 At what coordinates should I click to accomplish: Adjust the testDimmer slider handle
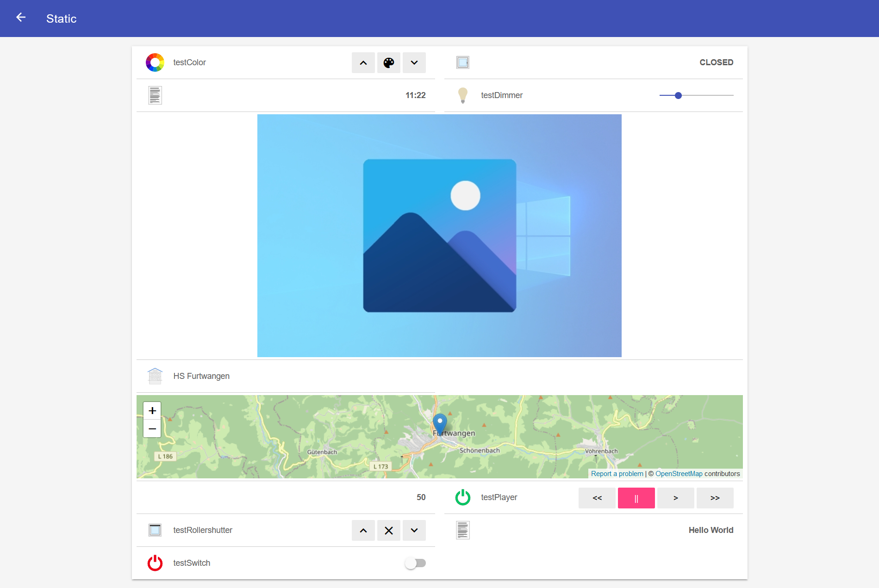point(678,95)
